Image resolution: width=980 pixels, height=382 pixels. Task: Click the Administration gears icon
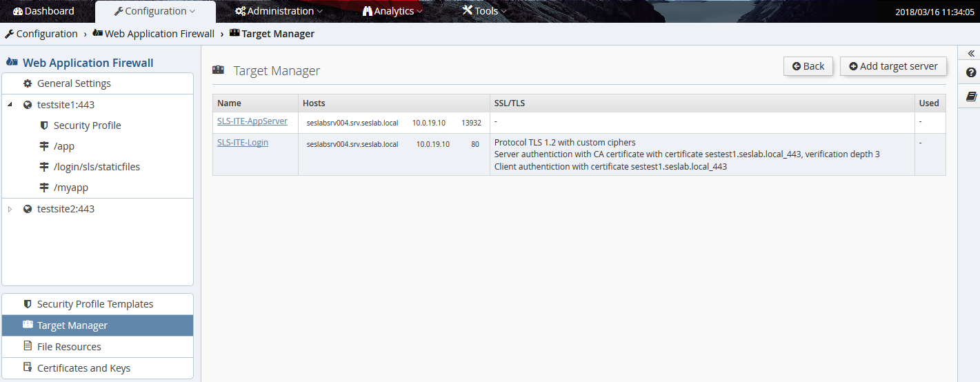pyautogui.click(x=240, y=11)
